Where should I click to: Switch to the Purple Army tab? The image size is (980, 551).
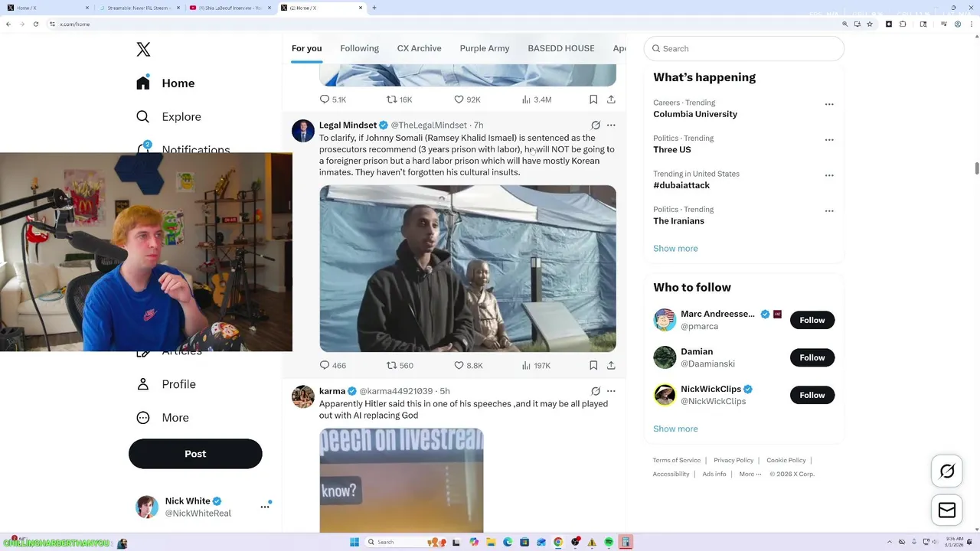(x=484, y=48)
